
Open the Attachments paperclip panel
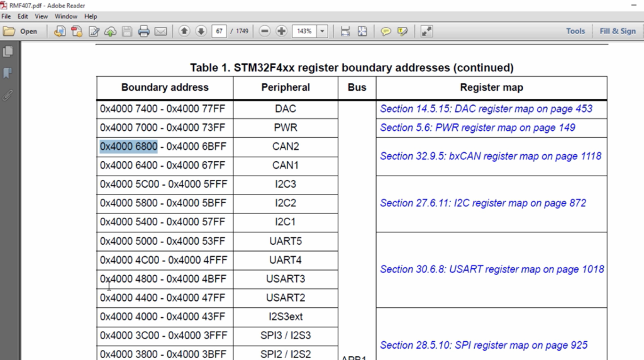click(8, 95)
